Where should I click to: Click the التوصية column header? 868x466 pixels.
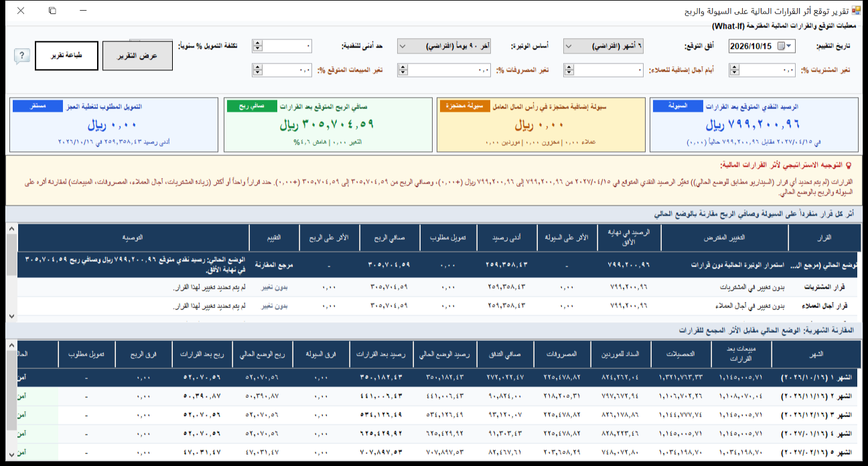(x=133, y=238)
